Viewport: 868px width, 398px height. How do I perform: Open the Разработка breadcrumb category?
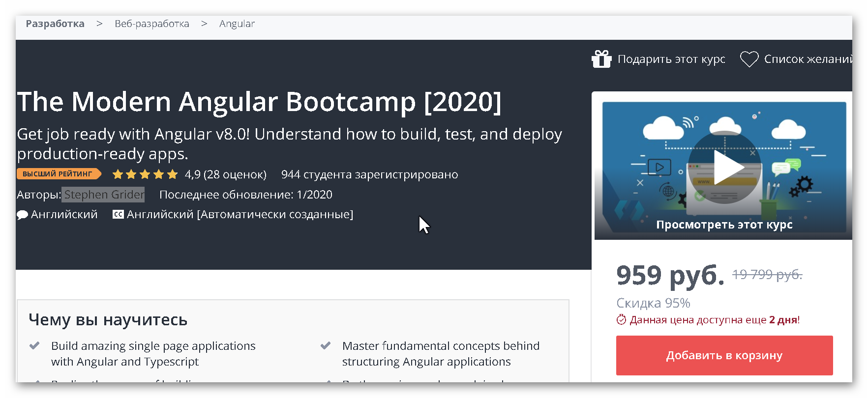click(55, 24)
